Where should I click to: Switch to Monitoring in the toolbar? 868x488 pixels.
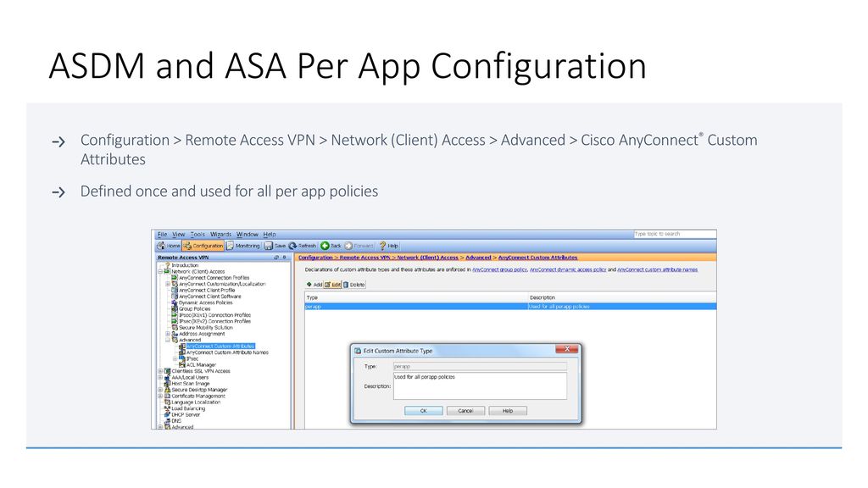(x=243, y=246)
